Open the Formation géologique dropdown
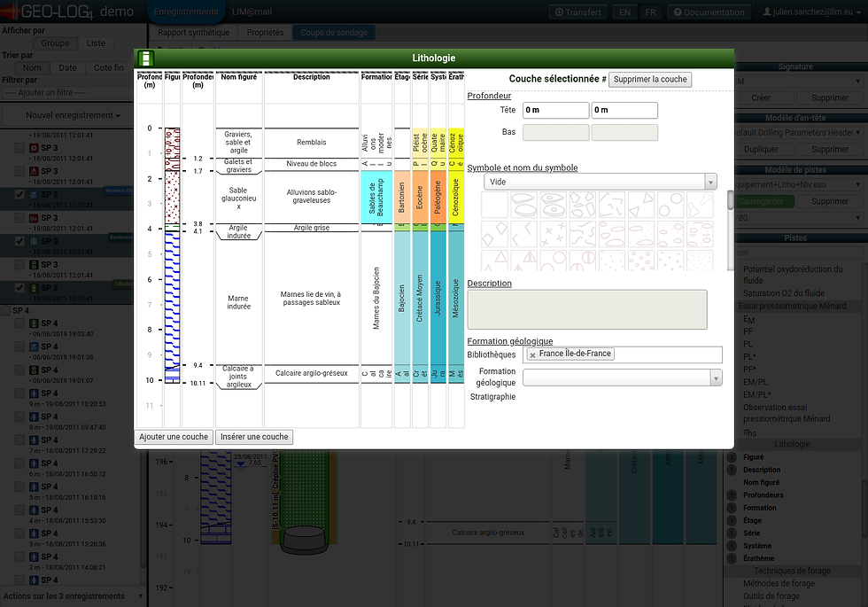Viewport: 868px width, 607px height. [622, 377]
